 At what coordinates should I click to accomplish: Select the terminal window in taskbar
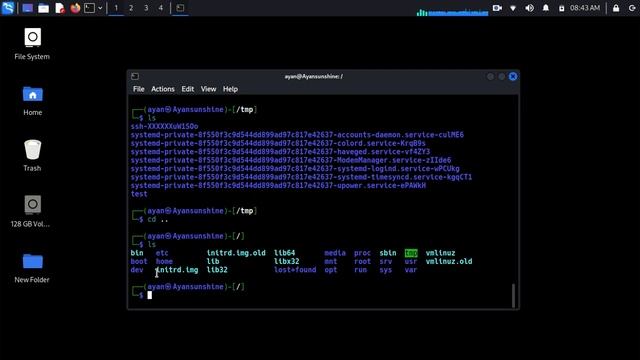pyautogui.click(x=180, y=8)
